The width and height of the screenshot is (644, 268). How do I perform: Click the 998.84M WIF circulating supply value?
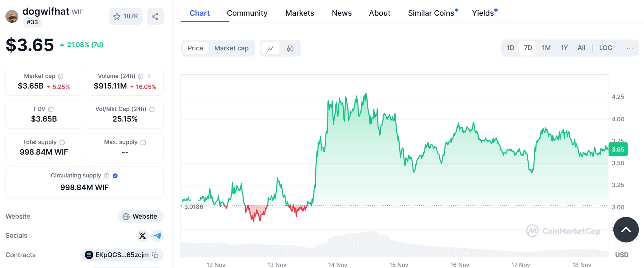(x=84, y=187)
